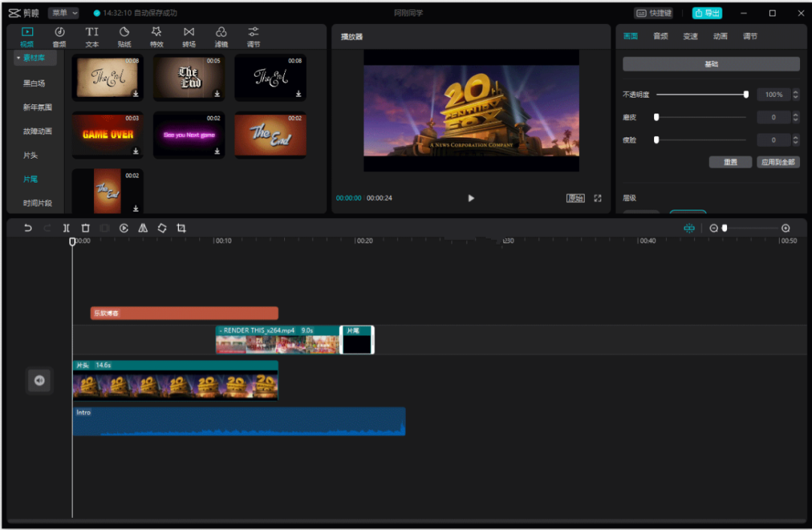This screenshot has width=812, height=530.
Task: Select the orange The End thumbnail
Action: pos(271,135)
